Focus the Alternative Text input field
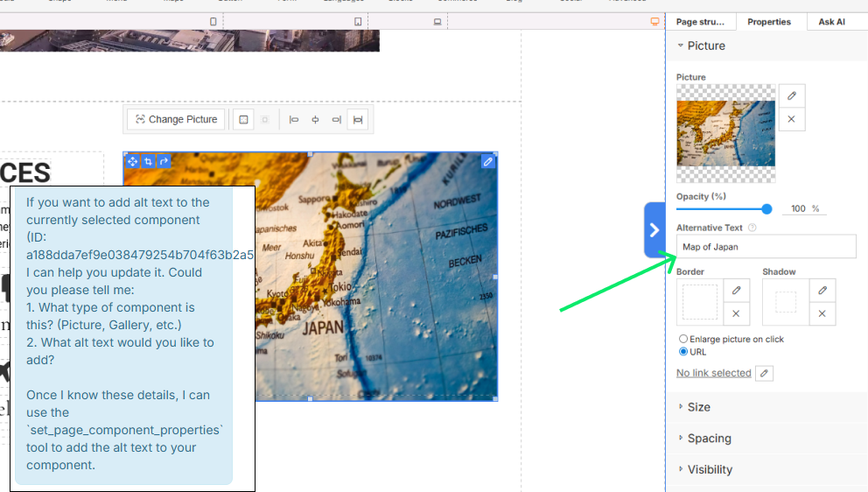868x492 pixels. coord(766,247)
